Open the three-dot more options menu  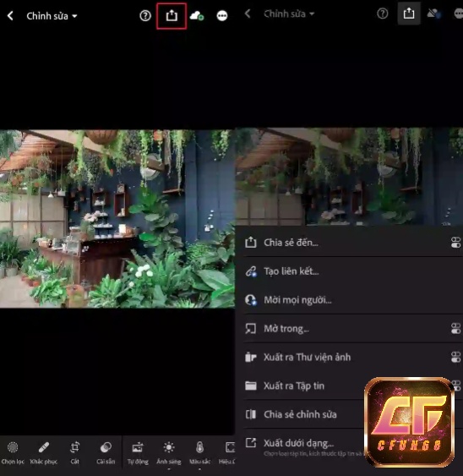pyautogui.click(x=222, y=16)
